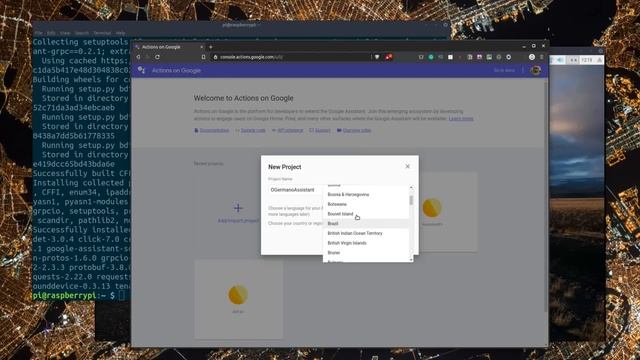Open the user account avatar
Image resolution: width=640 pixels, height=360 pixels.
(x=536, y=70)
